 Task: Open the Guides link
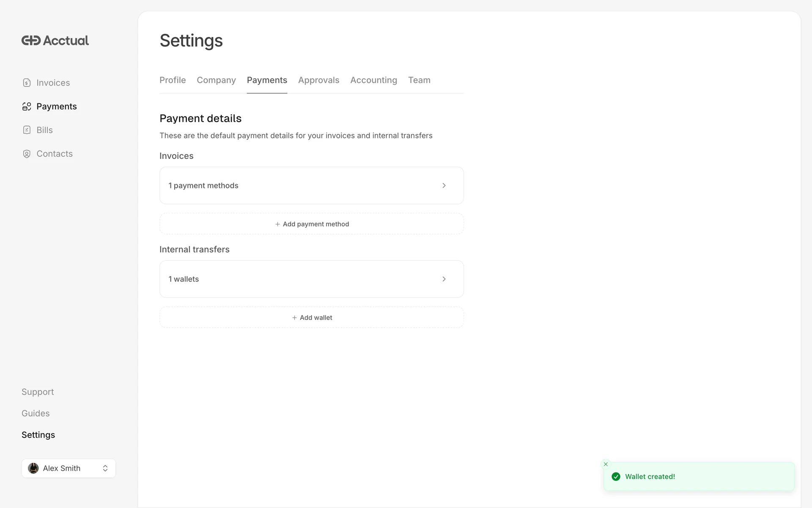coord(36,414)
